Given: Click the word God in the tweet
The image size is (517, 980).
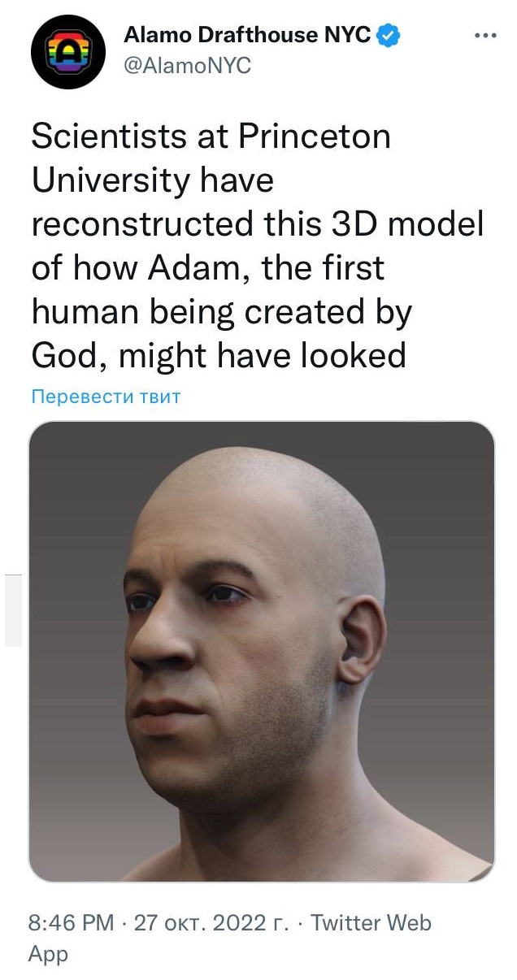Looking at the screenshot, I should (64, 356).
